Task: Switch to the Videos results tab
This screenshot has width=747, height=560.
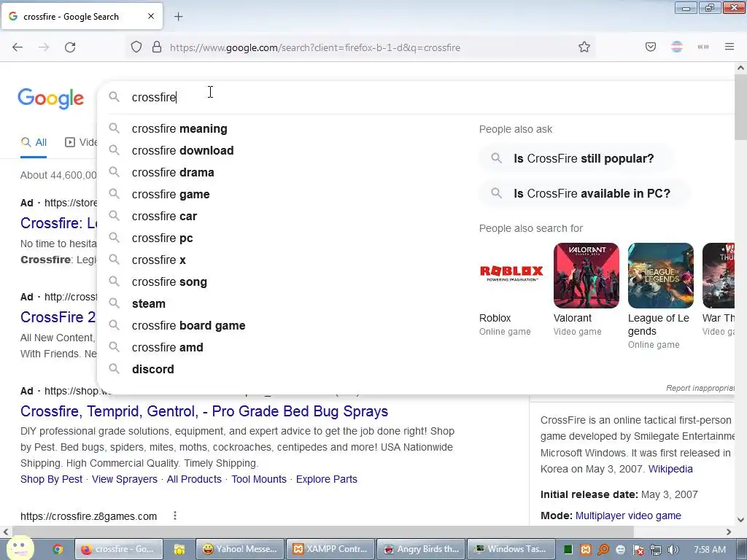Action: click(x=81, y=142)
